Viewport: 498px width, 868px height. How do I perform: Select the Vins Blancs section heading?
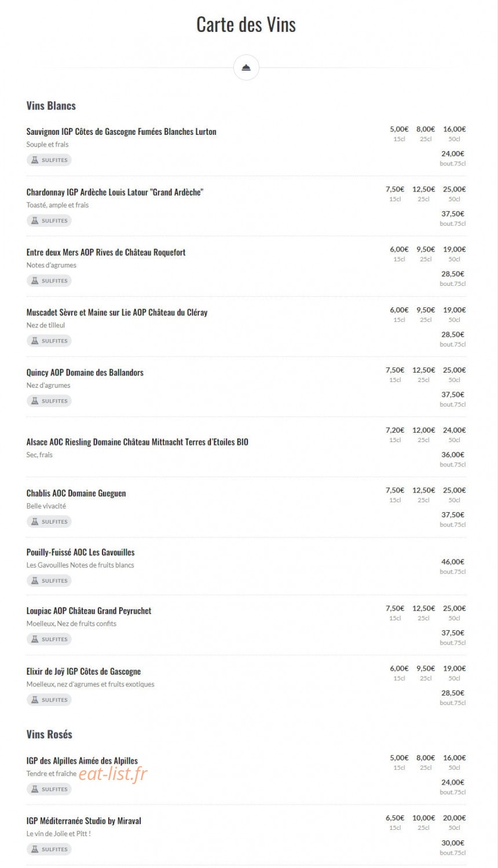pyautogui.click(x=51, y=106)
